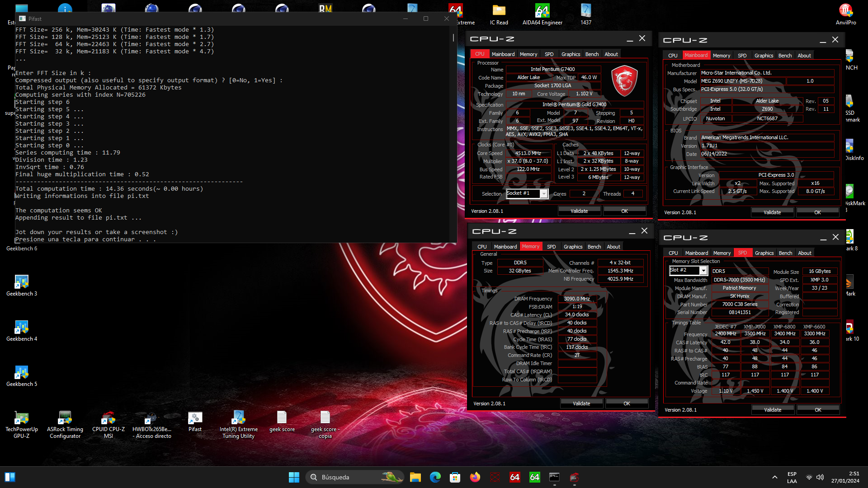868x488 pixels.
Task: Open the green AIDA64 taskbar icon
Action: 535,477
